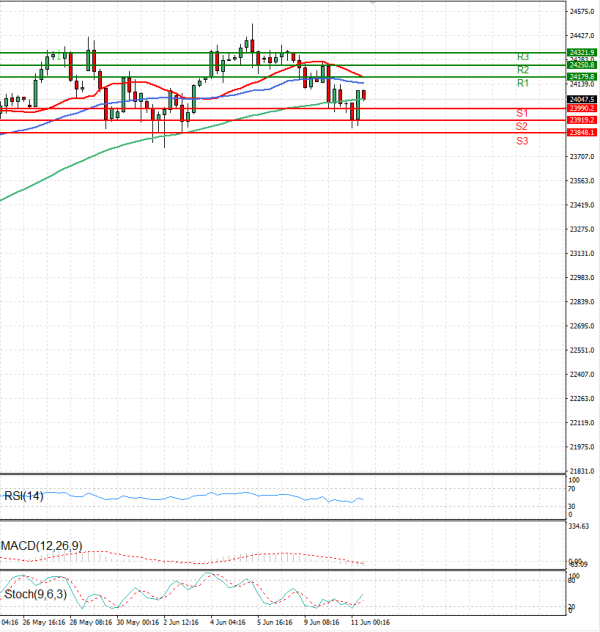
Task: Click the 28 May 08:16 time label
Action: (x=91, y=623)
